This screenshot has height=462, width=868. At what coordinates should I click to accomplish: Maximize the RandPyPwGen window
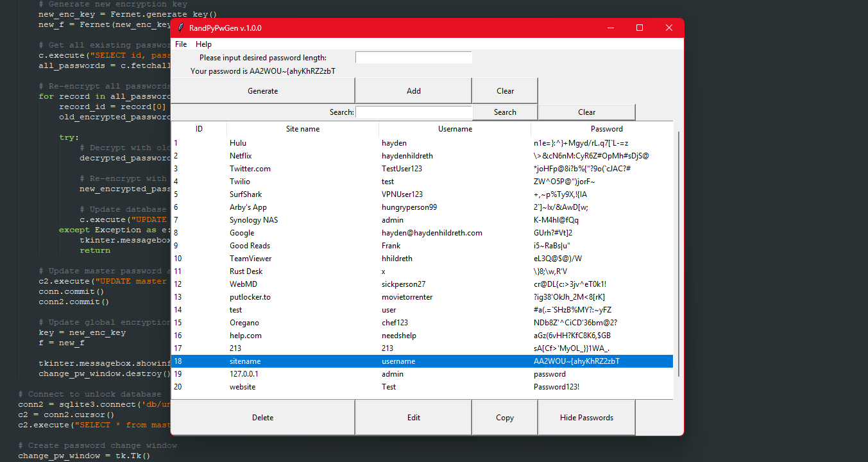(x=640, y=28)
